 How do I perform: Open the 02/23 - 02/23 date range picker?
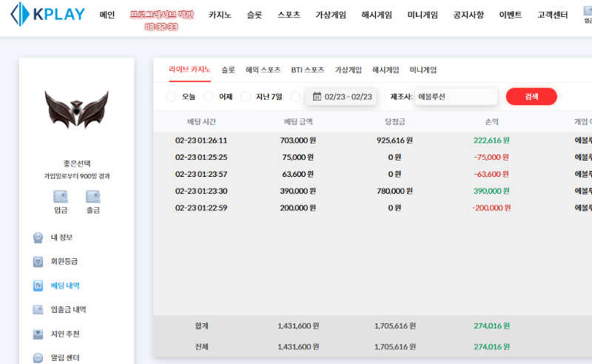[342, 97]
